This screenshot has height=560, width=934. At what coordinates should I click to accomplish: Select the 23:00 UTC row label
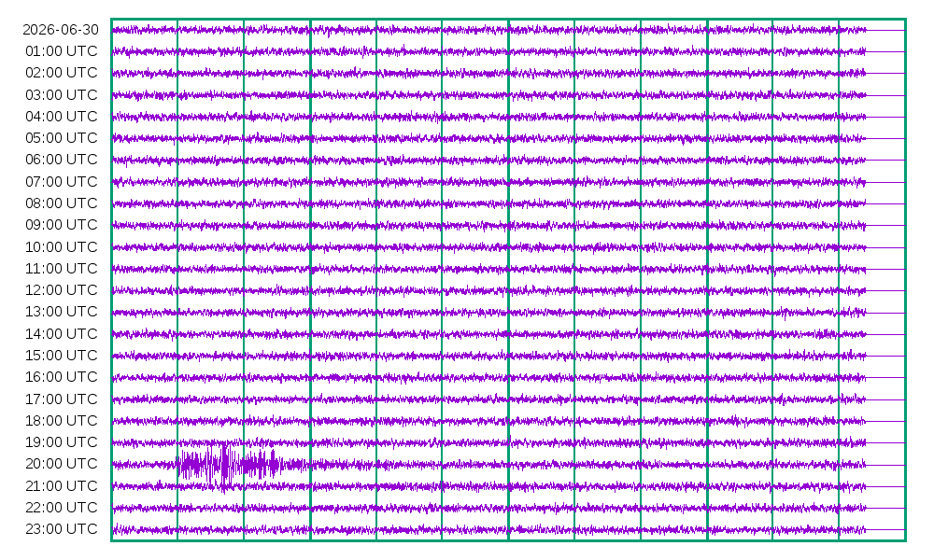point(62,529)
